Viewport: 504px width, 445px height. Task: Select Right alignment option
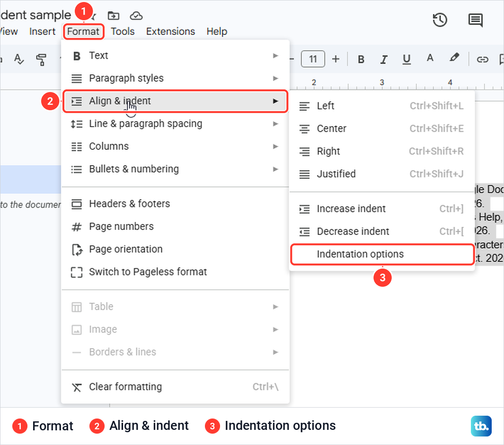[382, 151]
